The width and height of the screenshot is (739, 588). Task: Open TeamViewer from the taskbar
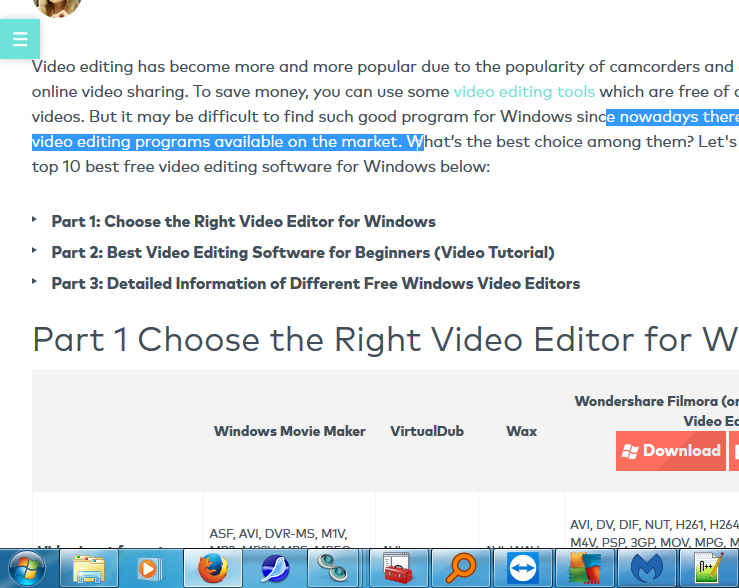[x=523, y=569]
